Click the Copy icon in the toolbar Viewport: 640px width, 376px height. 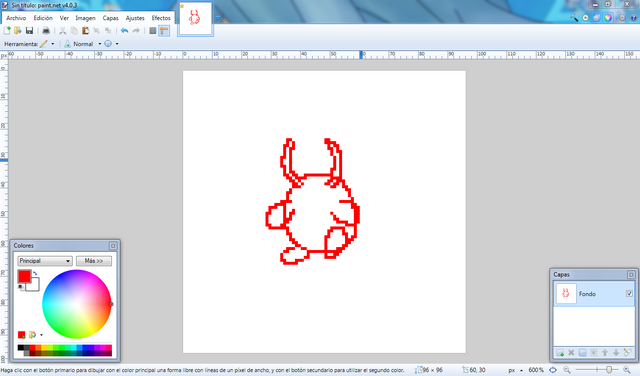[x=74, y=31]
